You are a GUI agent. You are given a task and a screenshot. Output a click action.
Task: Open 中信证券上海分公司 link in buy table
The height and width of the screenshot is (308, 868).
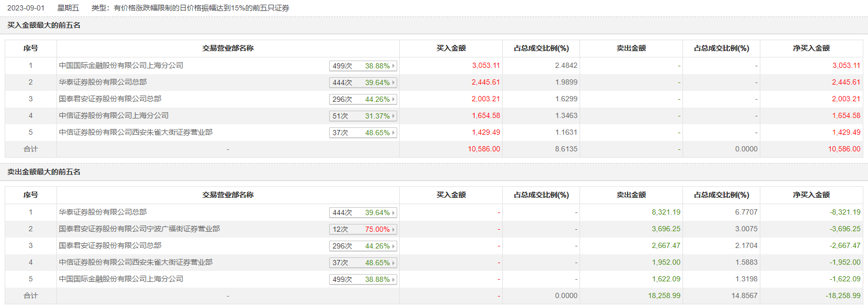[113, 115]
